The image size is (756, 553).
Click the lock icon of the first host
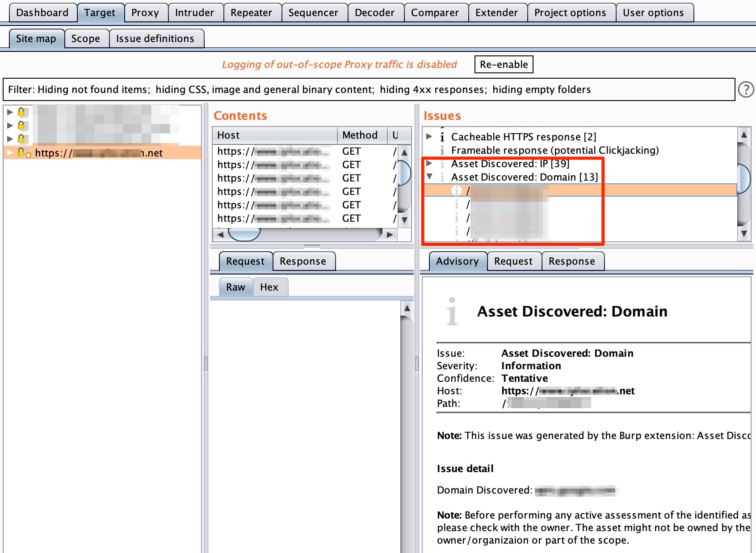(23, 112)
